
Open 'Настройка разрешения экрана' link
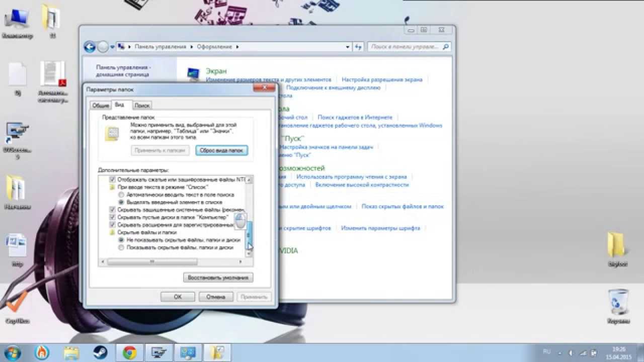point(382,79)
